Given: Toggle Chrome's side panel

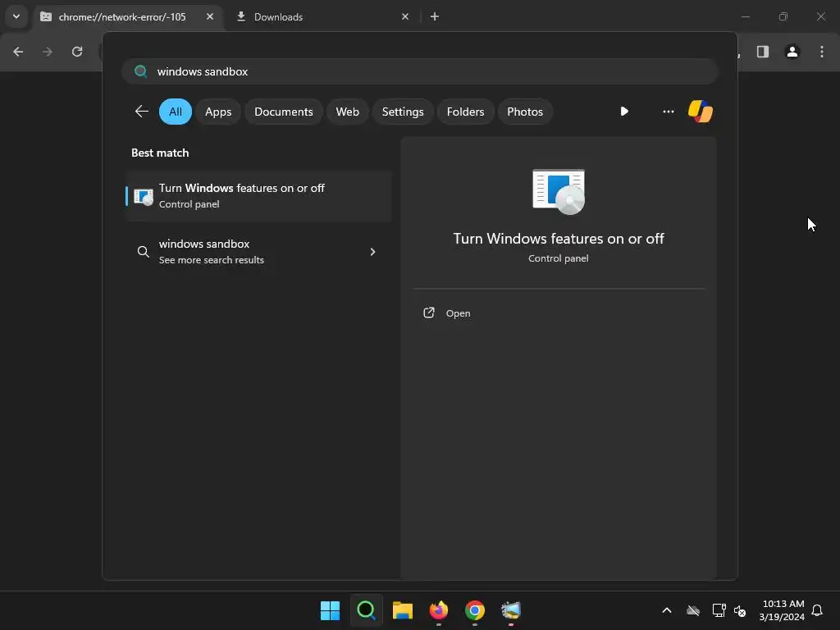Looking at the screenshot, I should 763,52.
